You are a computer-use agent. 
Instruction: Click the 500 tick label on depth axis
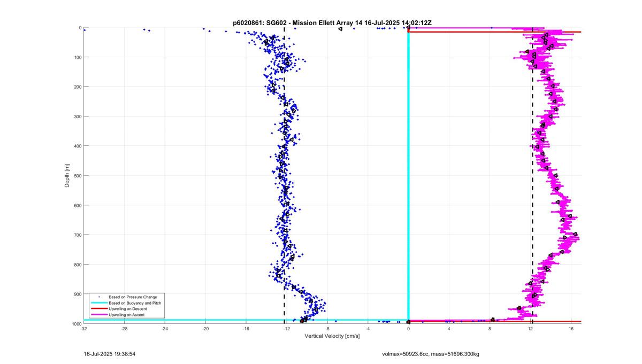coord(77,175)
